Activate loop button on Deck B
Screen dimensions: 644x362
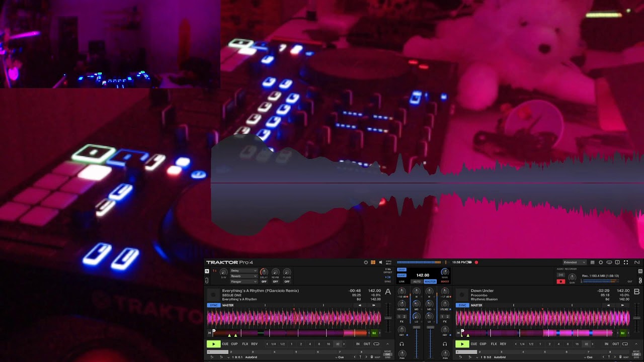coord(625,344)
